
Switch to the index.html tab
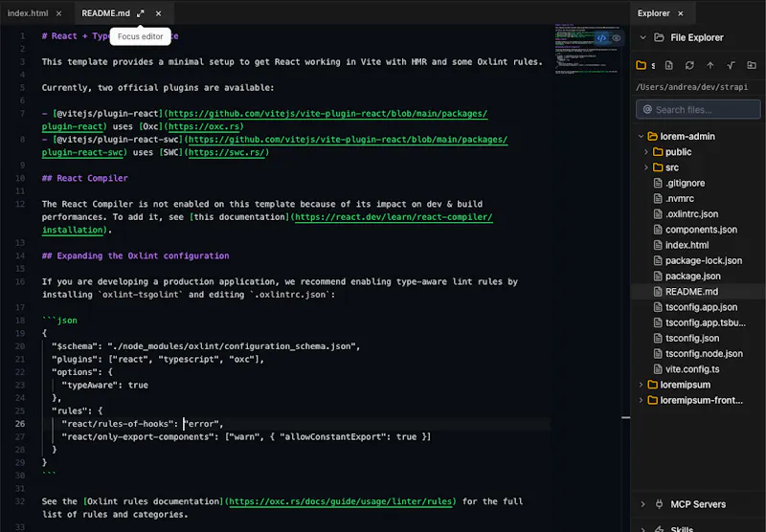[x=28, y=13]
